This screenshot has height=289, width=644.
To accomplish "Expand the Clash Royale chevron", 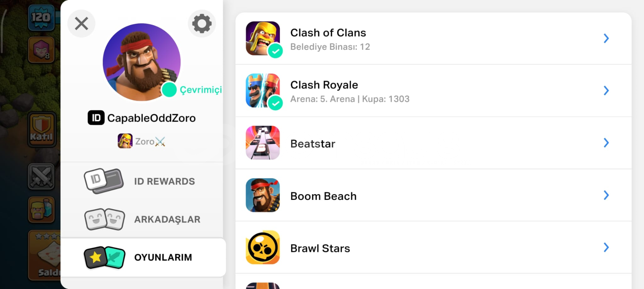I will coord(606,90).
